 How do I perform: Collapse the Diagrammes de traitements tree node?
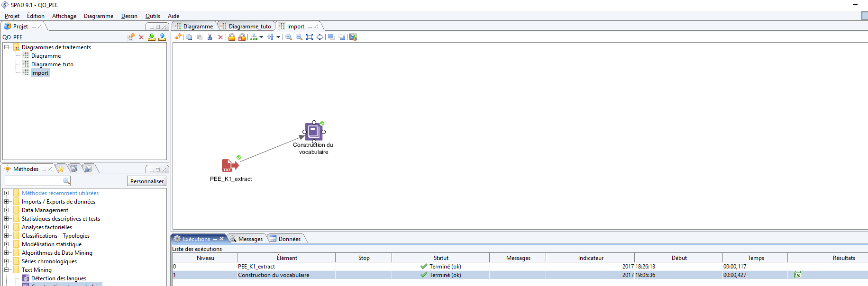[x=7, y=47]
